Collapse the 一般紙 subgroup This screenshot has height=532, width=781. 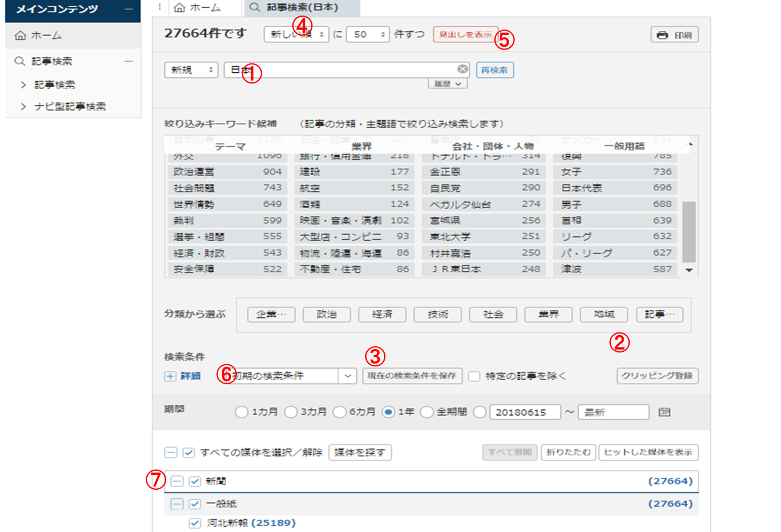(x=177, y=504)
